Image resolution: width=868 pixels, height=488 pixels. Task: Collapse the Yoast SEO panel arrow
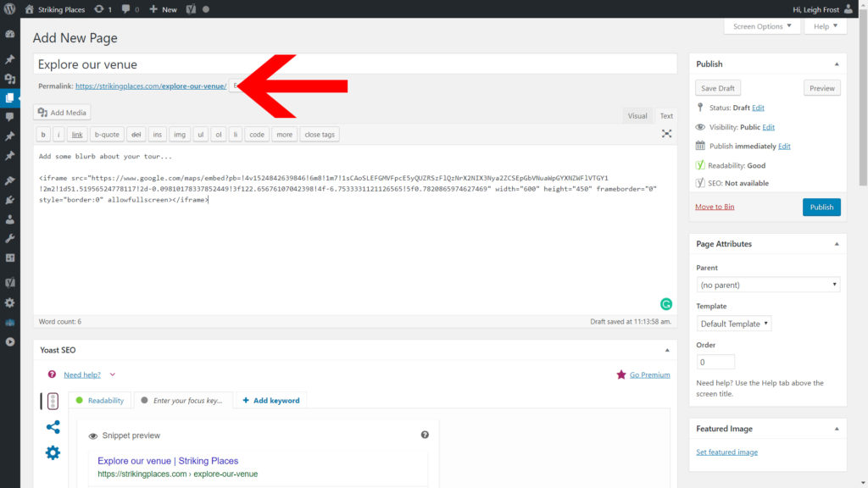point(667,350)
